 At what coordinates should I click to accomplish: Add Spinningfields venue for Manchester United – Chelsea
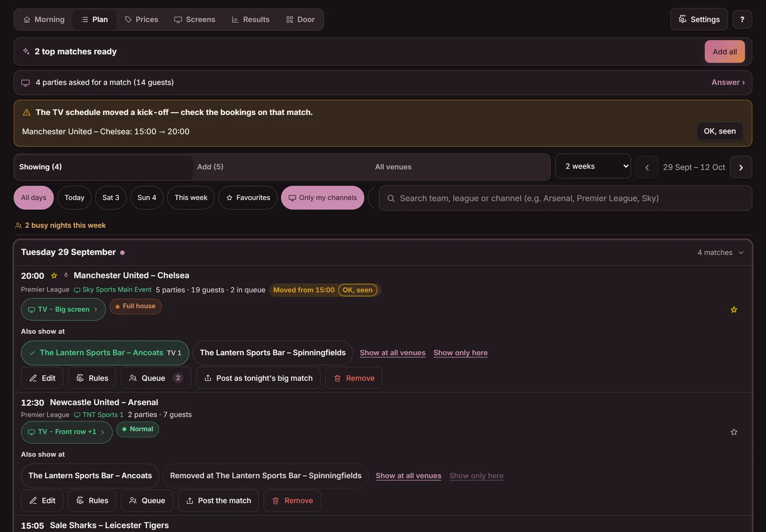[x=272, y=353]
